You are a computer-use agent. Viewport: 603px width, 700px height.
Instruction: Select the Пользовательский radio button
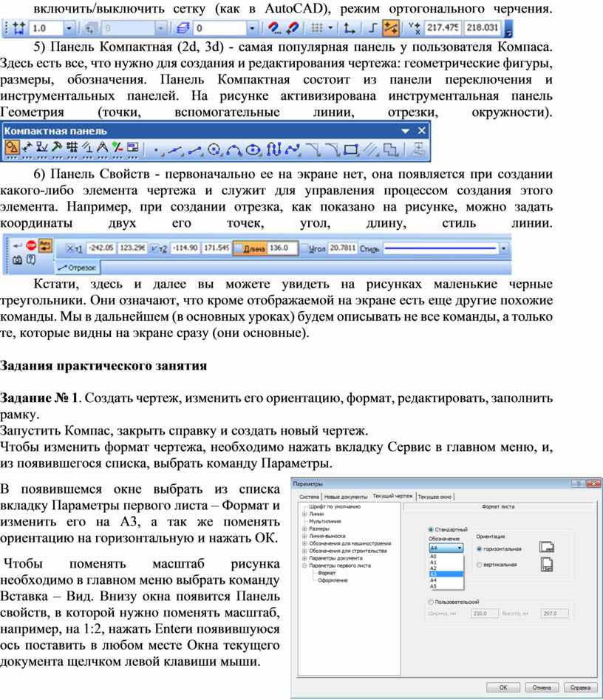click(x=431, y=602)
